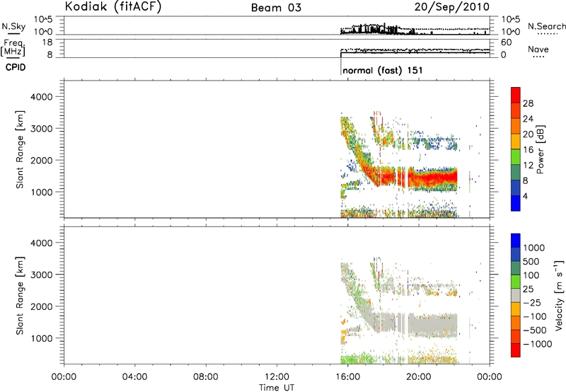Click the "−1000" Velocity colorbar label
The width and height of the screenshot is (566, 392).
tap(537, 344)
